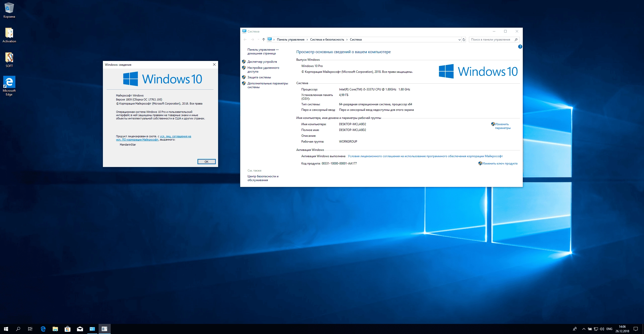Select Система breadcrumb item

tap(356, 40)
